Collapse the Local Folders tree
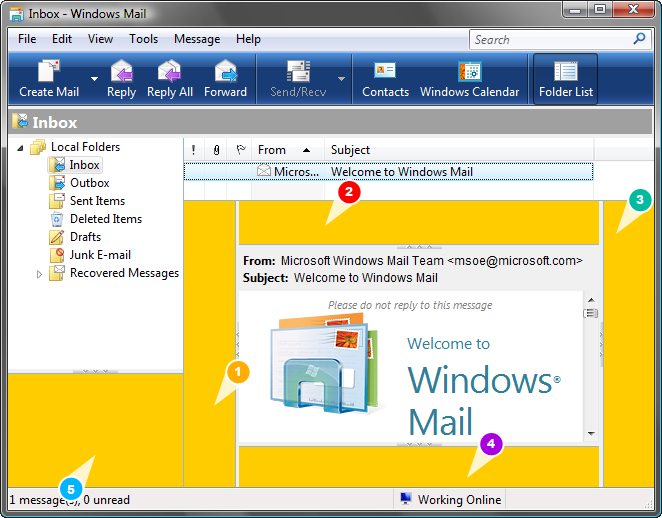The width and height of the screenshot is (662, 518). (20, 148)
